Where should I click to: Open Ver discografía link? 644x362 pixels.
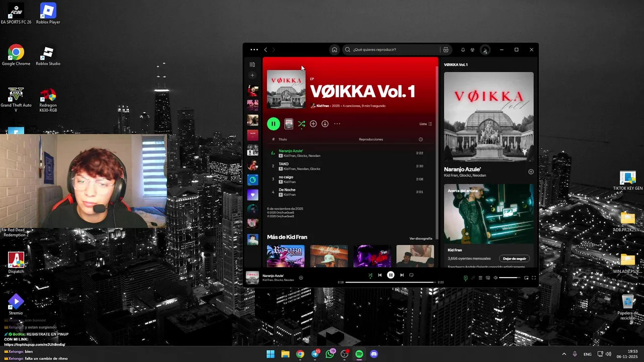click(421, 238)
